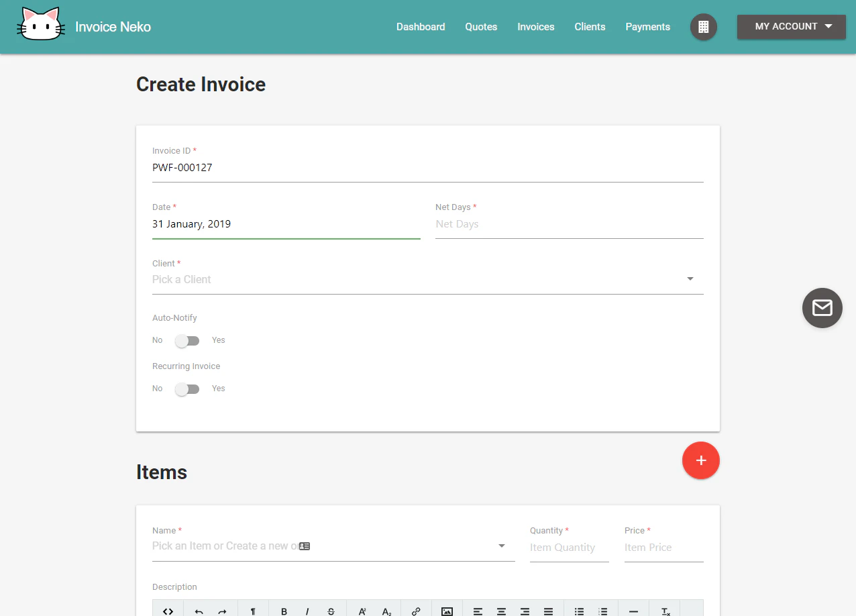This screenshot has height=616, width=856.
Task: Toggle code view in the description editor
Action: (168, 611)
